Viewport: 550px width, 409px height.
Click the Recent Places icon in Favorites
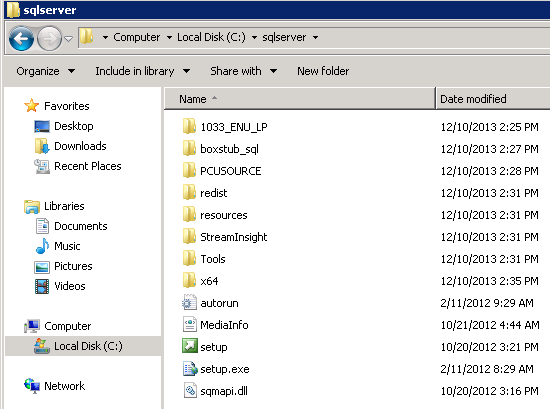42,166
